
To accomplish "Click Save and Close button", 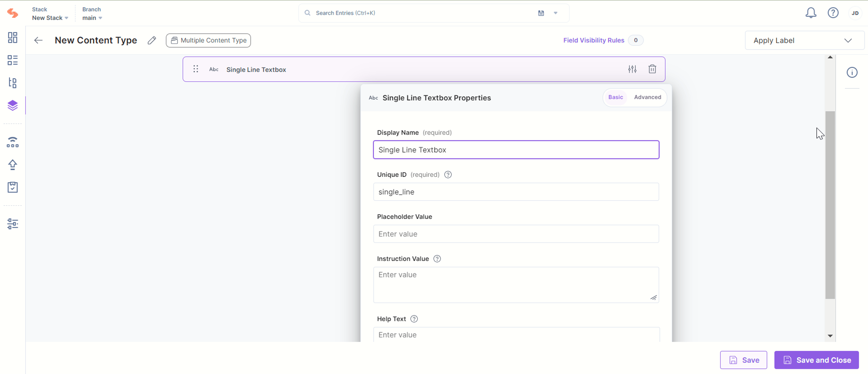I will pyautogui.click(x=816, y=360).
